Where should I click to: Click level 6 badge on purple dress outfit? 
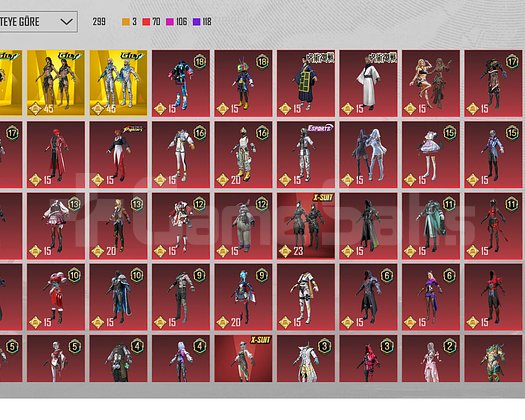tap(449, 275)
